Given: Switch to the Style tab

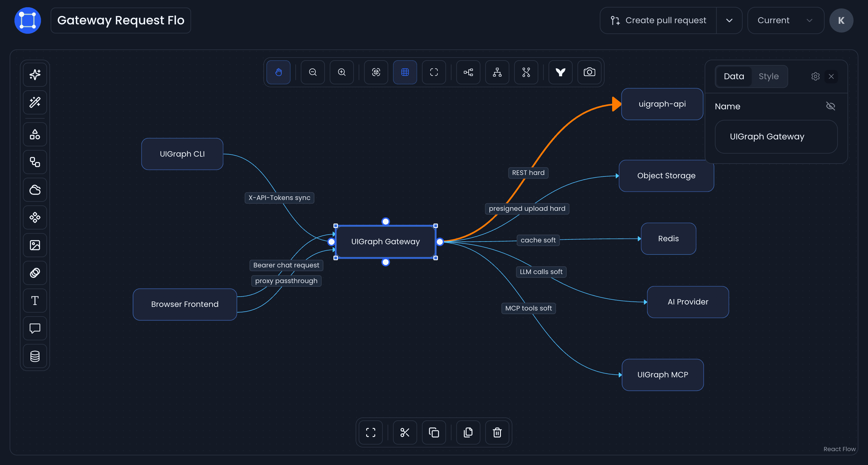Looking at the screenshot, I should (x=769, y=76).
